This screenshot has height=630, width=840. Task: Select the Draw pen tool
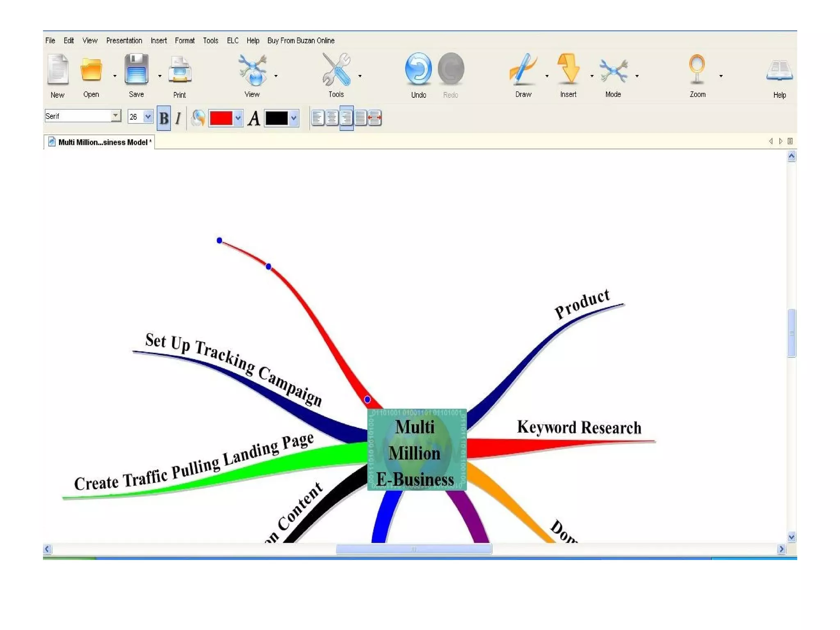(x=523, y=69)
